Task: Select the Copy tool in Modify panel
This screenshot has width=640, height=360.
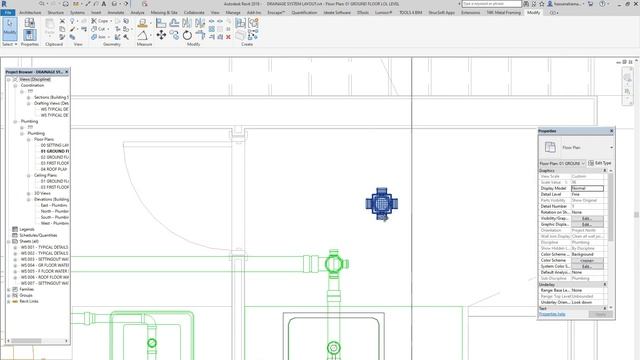Action: pos(174,35)
